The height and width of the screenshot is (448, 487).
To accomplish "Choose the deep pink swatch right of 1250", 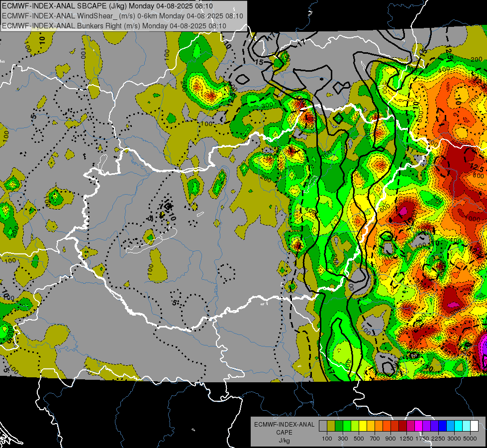I will tap(410, 426).
